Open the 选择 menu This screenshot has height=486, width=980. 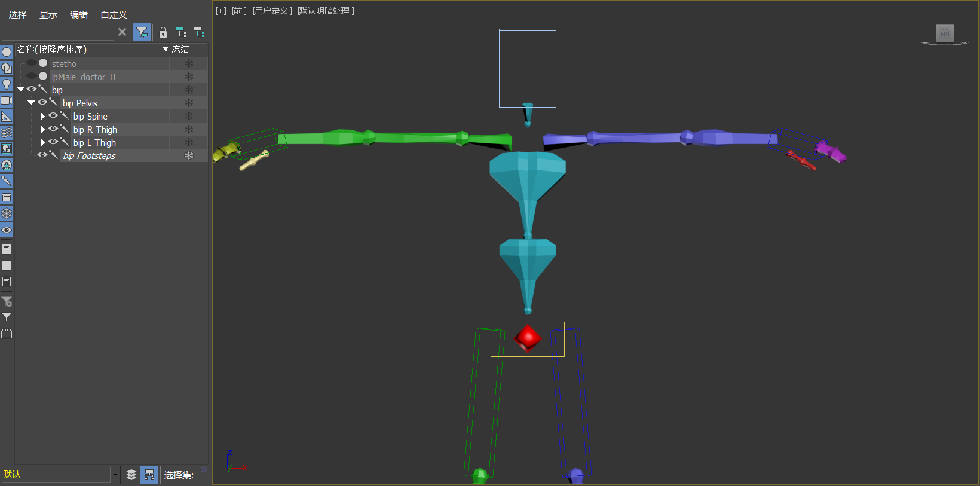(x=18, y=14)
